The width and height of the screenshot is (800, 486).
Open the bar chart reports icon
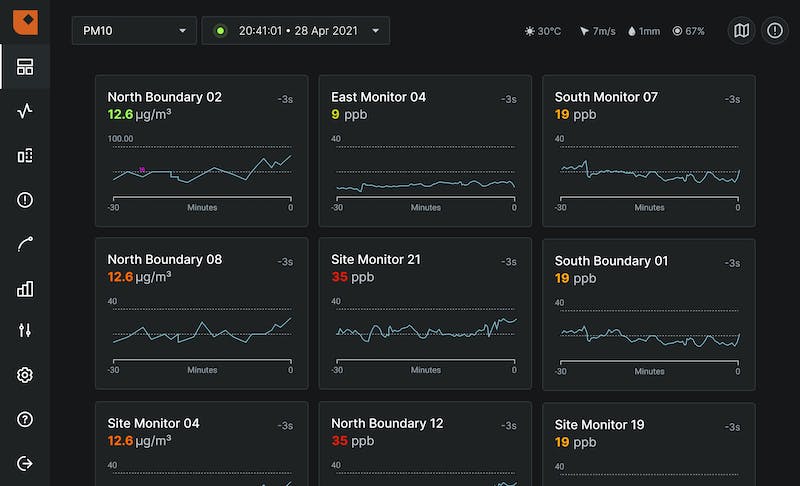point(25,289)
